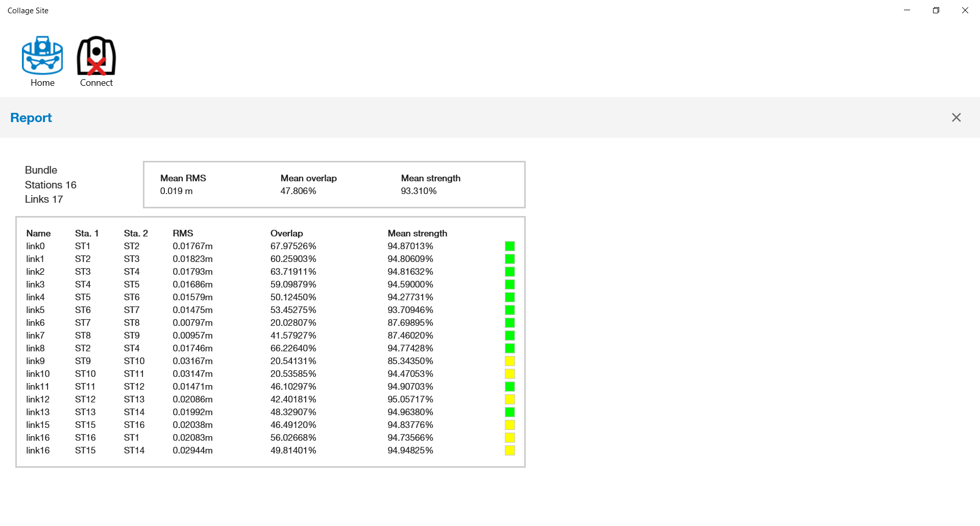
Task: Click the Mean overlap summary value
Action: click(x=298, y=191)
